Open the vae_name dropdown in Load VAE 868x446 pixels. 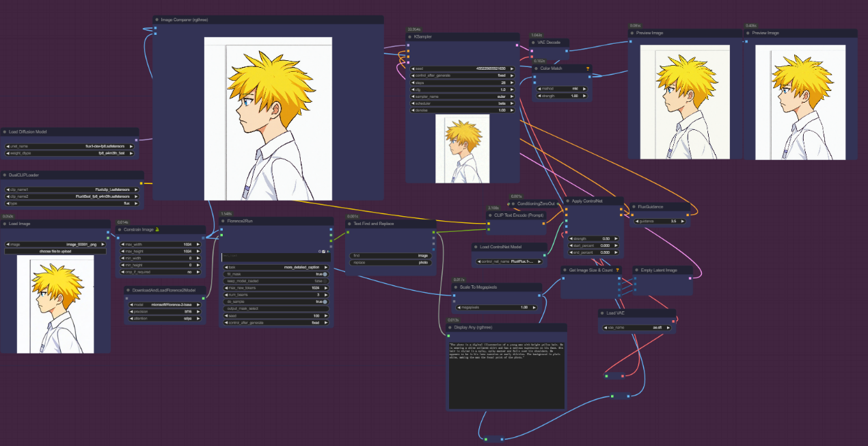point(636,328)
